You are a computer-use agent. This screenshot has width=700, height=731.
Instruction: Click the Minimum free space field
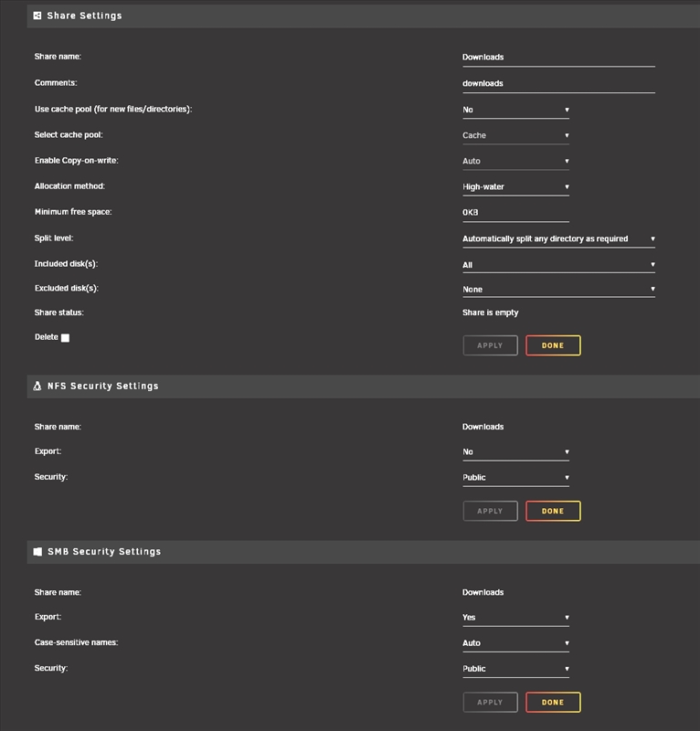(515, 212)
